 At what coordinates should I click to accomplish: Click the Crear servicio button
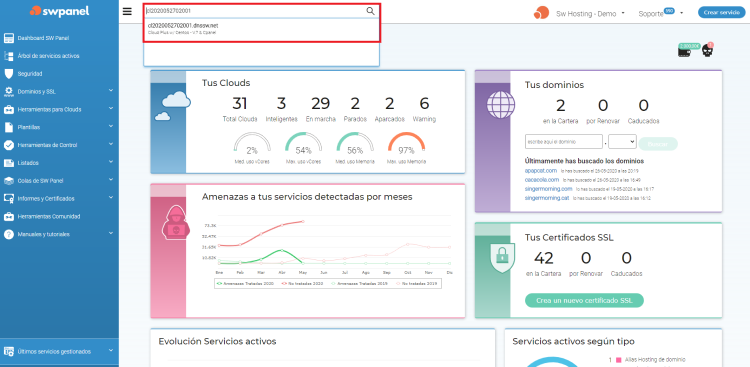coord(721,12)
